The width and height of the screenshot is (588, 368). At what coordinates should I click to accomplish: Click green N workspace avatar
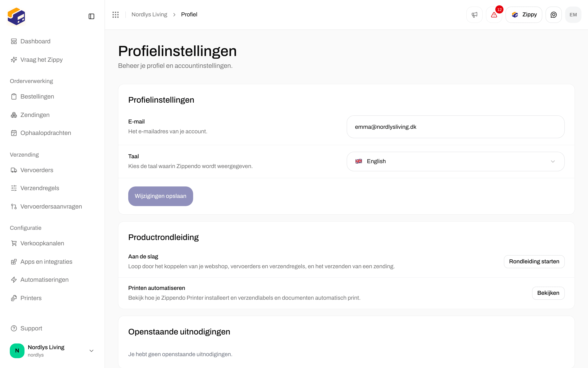(17, 351)
